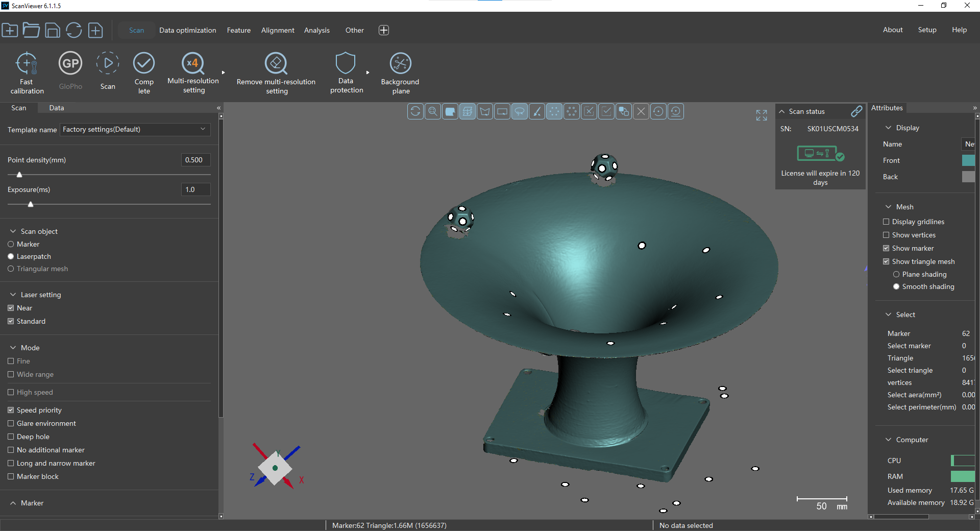Click the Complete checkmark icon
Screen dimensions: 980x531
144,63
